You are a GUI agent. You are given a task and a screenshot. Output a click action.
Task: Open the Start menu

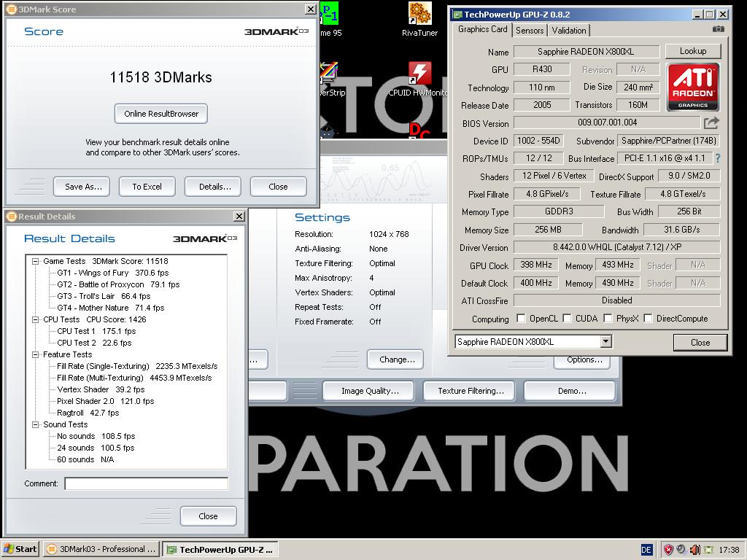tap(20, 550)
